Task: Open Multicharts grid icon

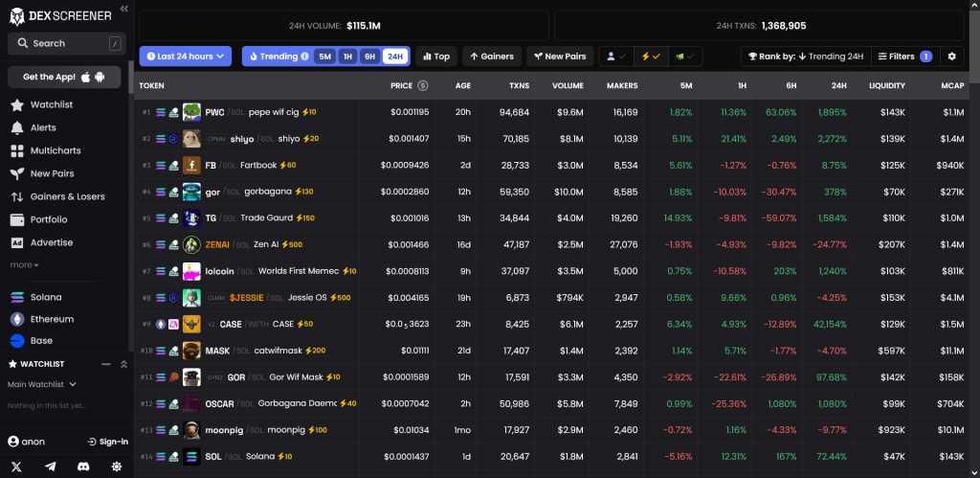Action: tap(17, 150)
